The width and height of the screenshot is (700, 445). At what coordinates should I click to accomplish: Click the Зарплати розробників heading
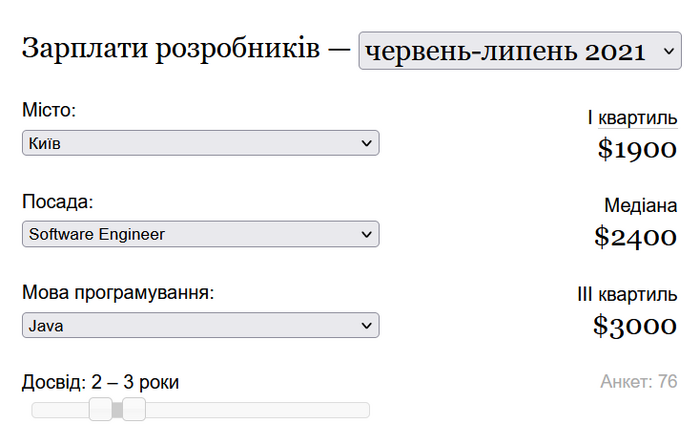point(170,48)
